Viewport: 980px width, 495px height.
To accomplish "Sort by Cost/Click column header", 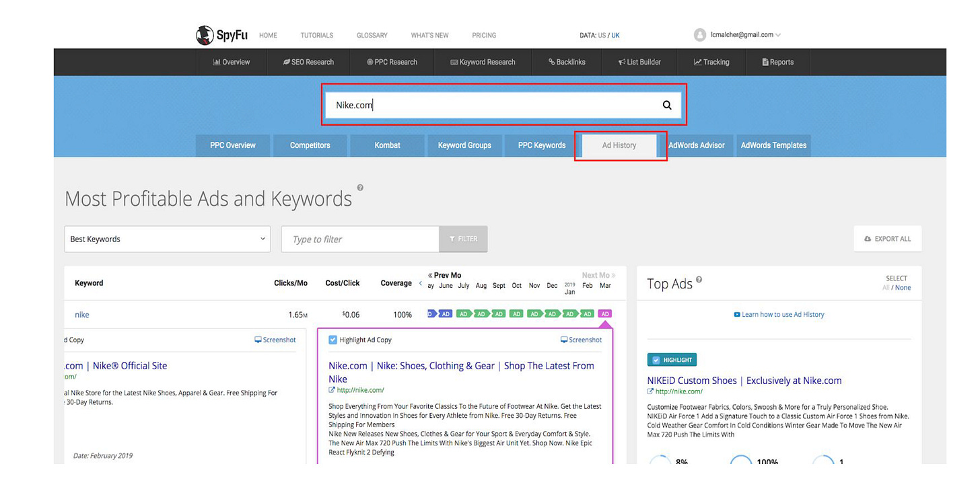I will pyautogui.click(x=343, y=283).
